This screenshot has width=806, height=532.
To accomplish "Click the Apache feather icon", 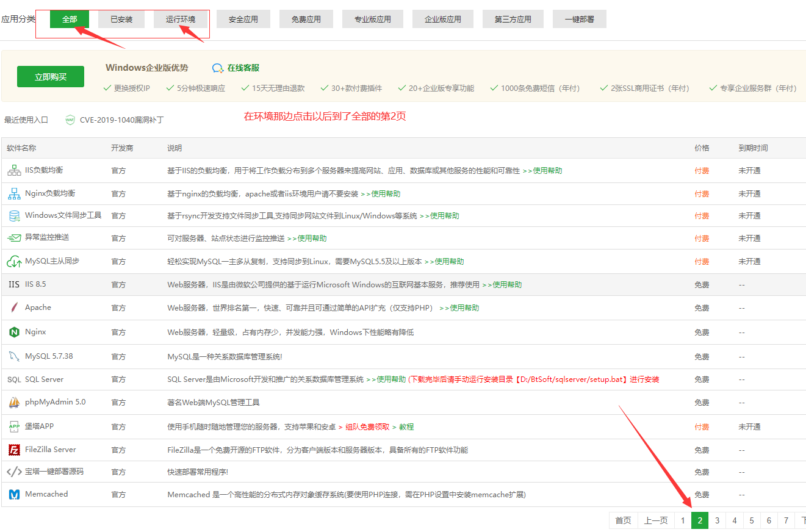I will tap(14, 307).
